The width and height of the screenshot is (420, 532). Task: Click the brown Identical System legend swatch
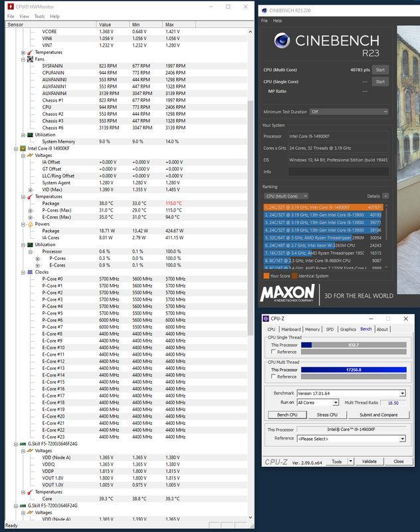(294, 276)
